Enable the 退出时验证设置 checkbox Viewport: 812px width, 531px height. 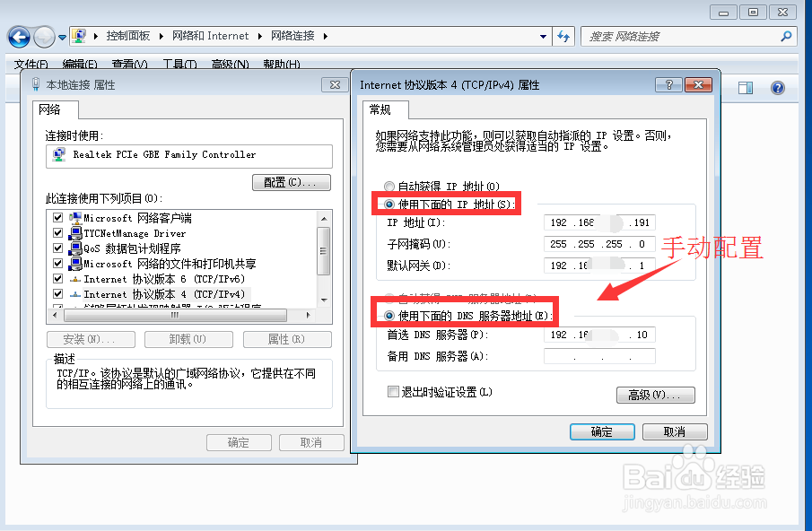click(x=393, y=391)
